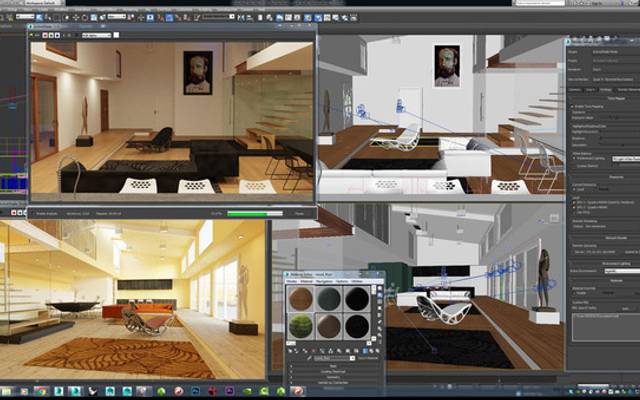This screenshot has height=400, width=640.
Task: Select the teal material sample slot
Action: [329, 298]
